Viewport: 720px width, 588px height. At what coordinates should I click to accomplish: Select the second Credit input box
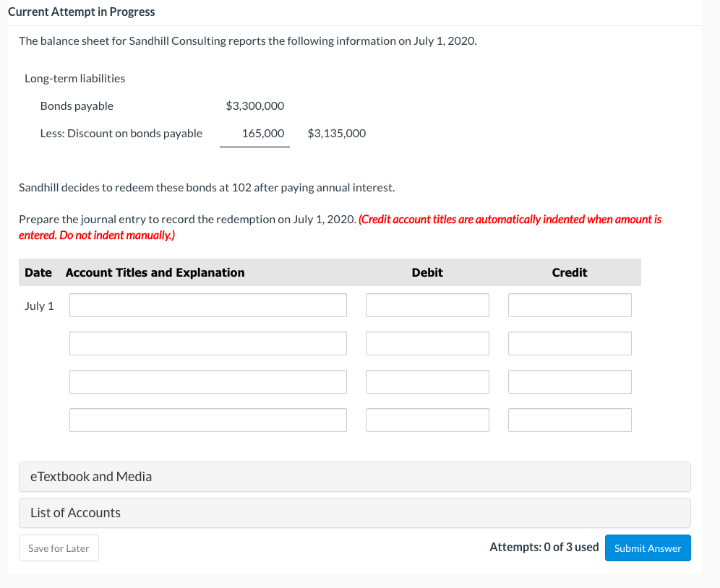coord(570,343)
